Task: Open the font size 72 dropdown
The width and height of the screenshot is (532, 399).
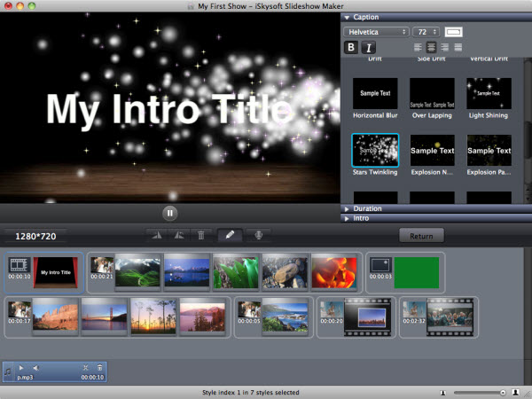Action: pos(426,32)
